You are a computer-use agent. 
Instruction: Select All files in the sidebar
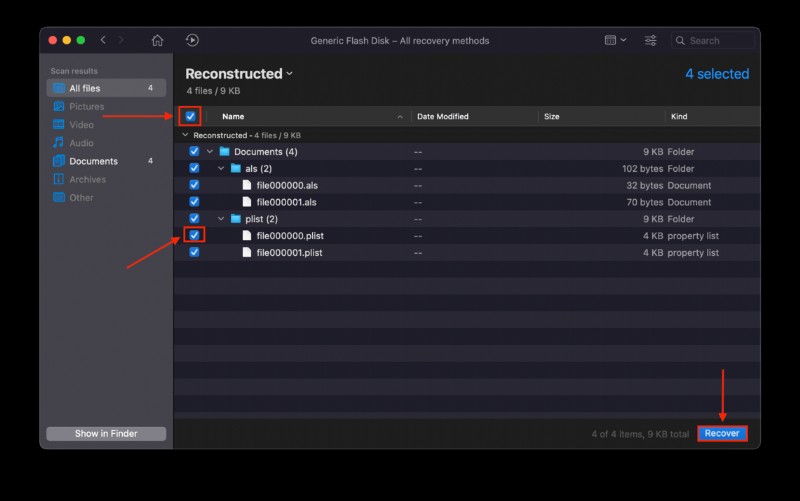[85, 89]
